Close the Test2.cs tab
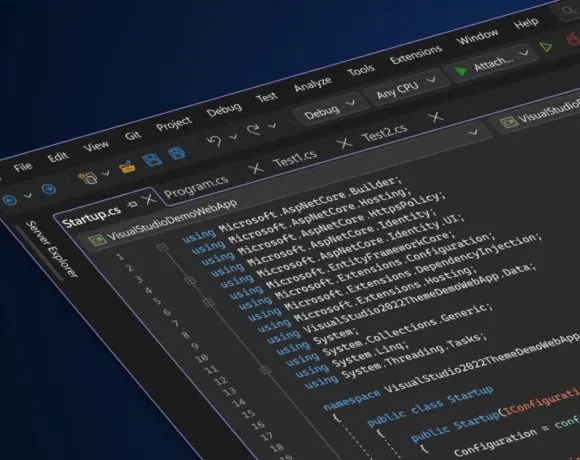This screenshot has height=460, width=580. click(436, 117)
